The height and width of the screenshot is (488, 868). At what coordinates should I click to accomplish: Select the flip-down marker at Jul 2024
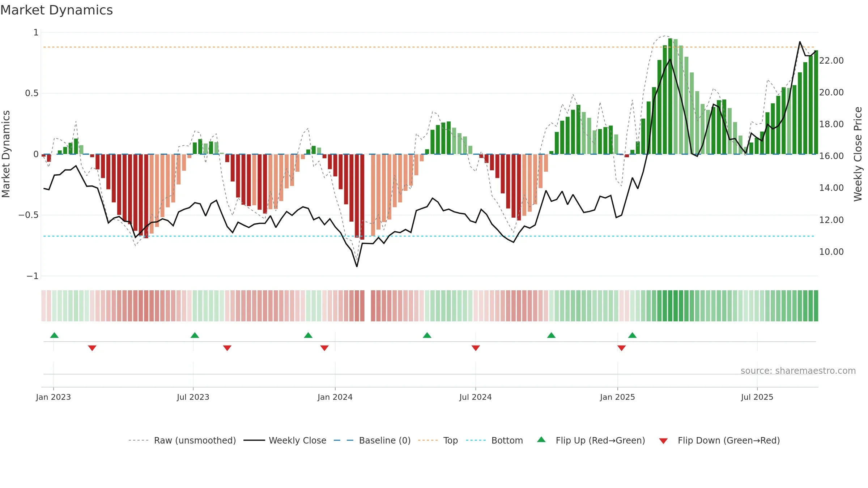coord(476,348)
